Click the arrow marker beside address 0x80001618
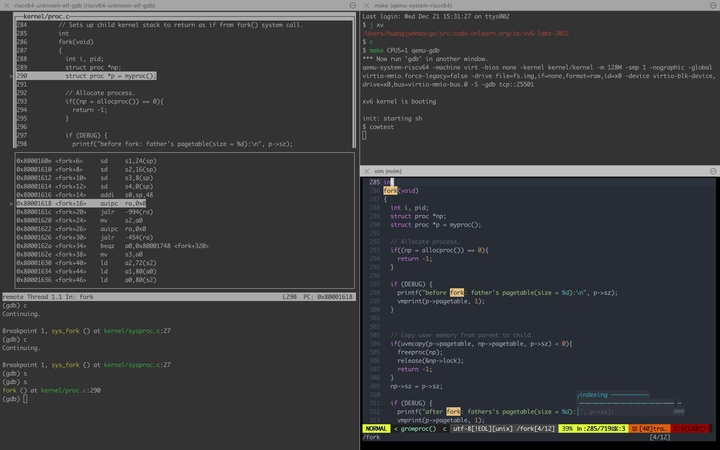 tap(11, 203)
